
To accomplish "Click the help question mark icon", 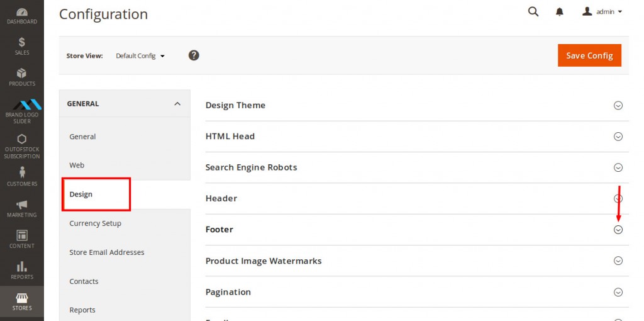I will [x=194, y=55].
